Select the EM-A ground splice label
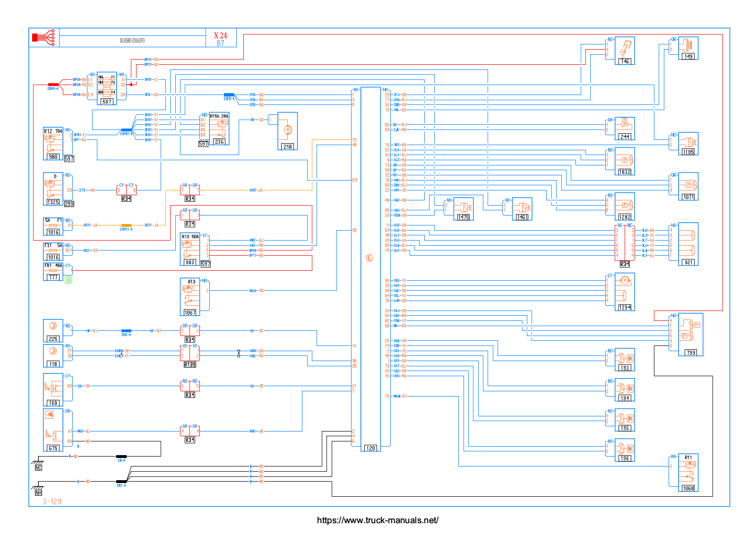756x535 pixels. click(x=121, y=460)
